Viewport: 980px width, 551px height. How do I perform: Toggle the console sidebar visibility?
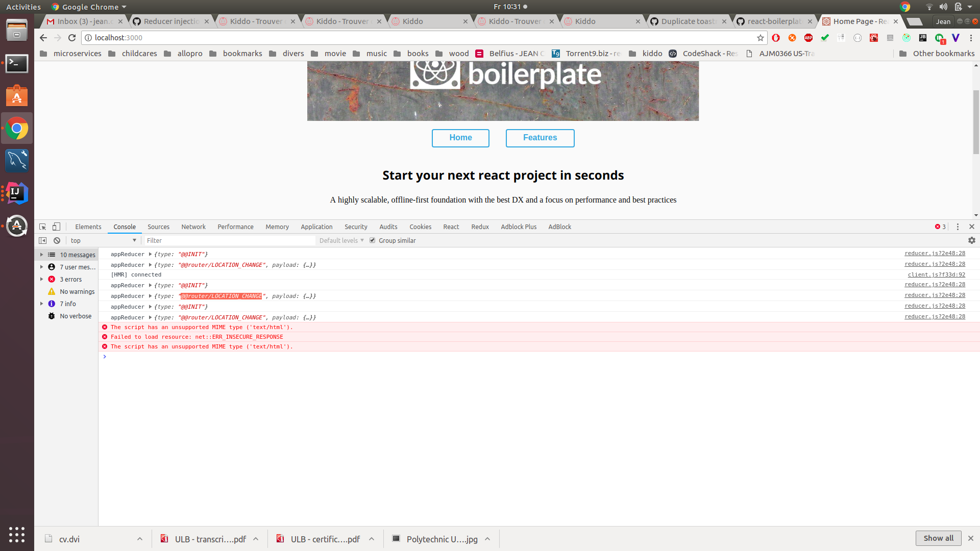coord(43,240)
